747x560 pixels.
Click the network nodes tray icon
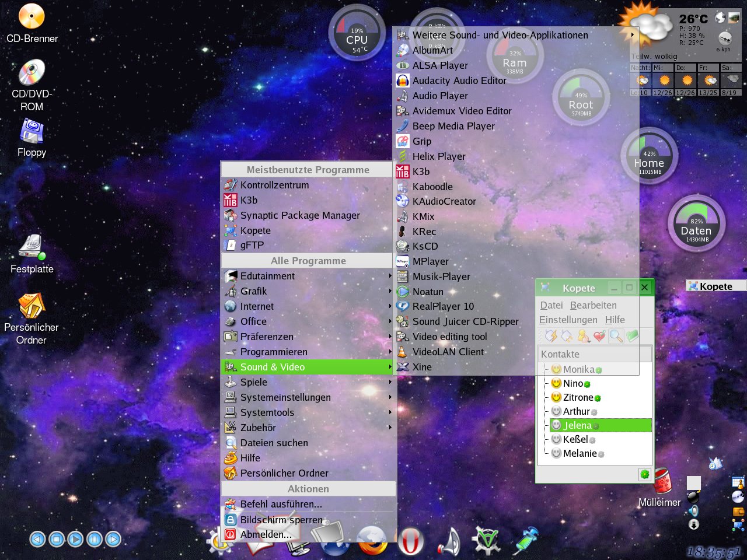click(x=738, y=526)
